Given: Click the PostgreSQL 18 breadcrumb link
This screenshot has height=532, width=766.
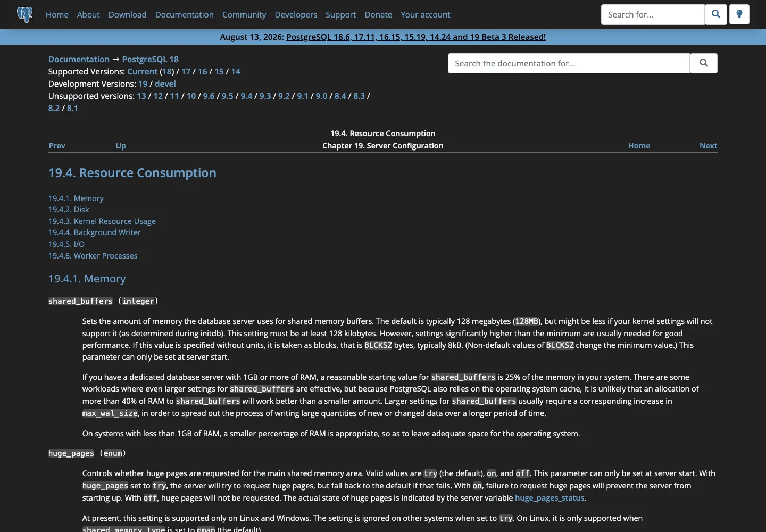Looking at the screenshot, I should [151, 59].
